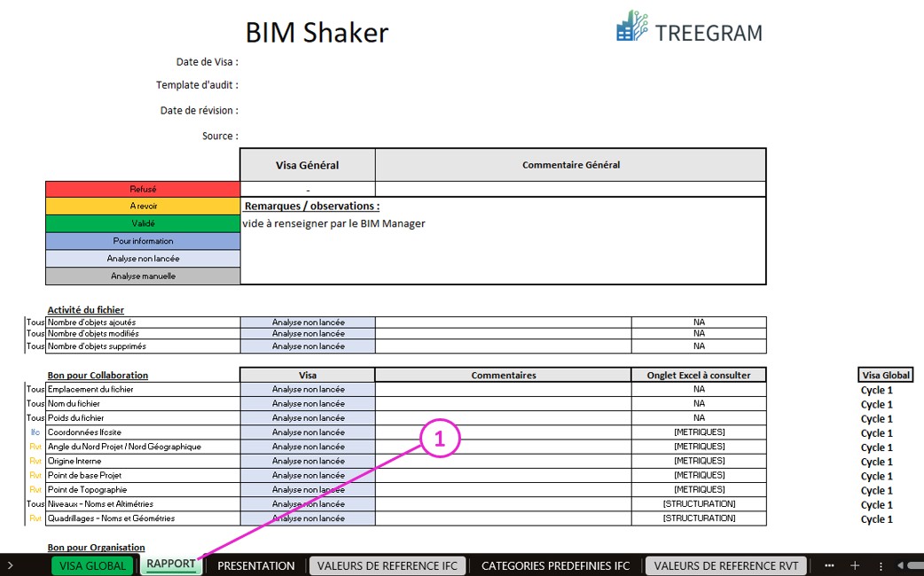Go to the VISA GLOBAL sheet tab
924x576 pixels.
tap(92, 564)
